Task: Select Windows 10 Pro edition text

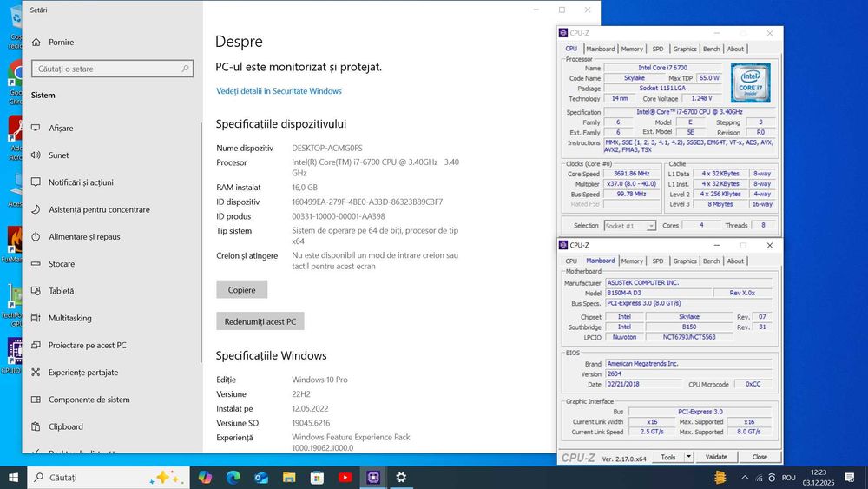Action: [x=319, y=380]
